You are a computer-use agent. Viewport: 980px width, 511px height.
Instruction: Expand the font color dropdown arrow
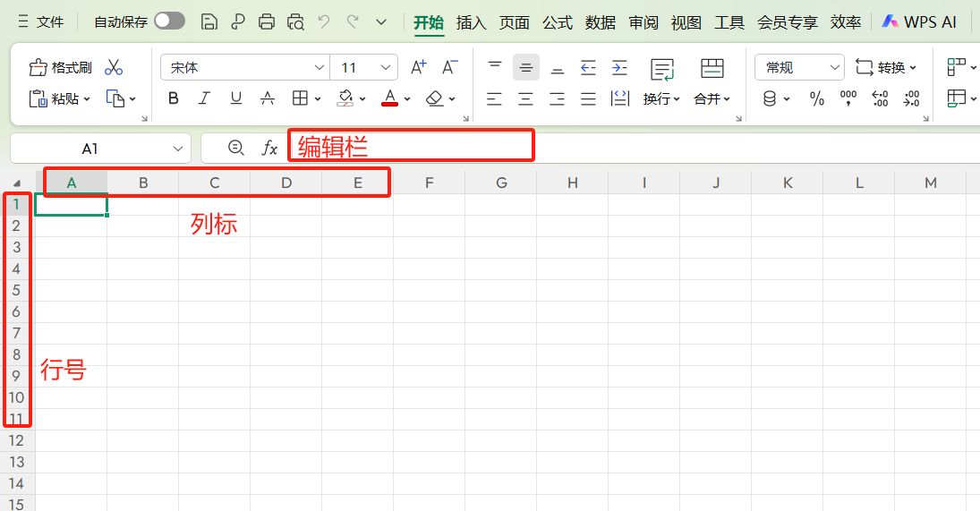point(407,98)
